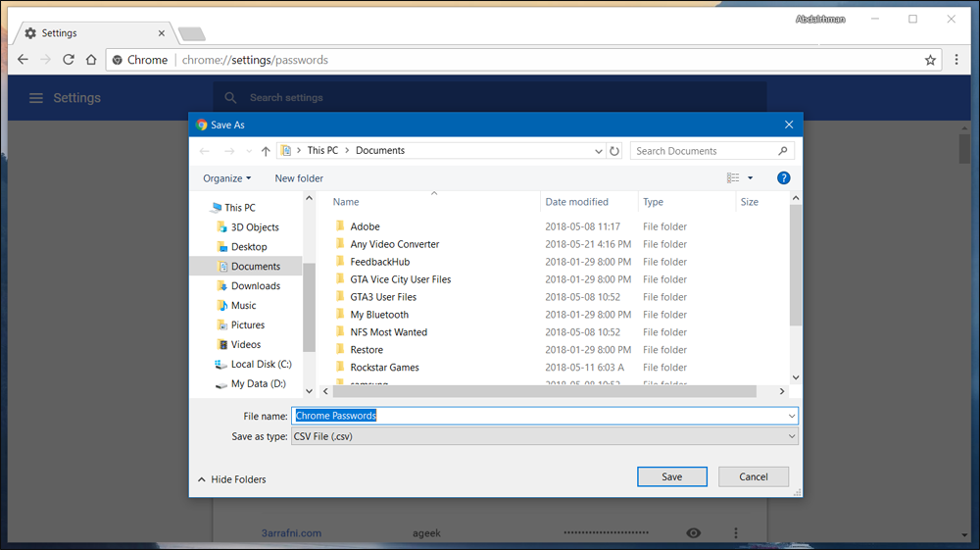The width and height of the screenshot is (980, 550).
Task: Open Chrome three-dot menu
Action: click(x=956, y=60)
